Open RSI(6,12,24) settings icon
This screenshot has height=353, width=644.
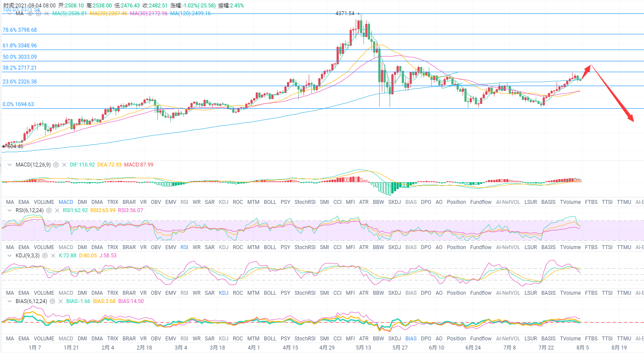[x=49, y=210]
